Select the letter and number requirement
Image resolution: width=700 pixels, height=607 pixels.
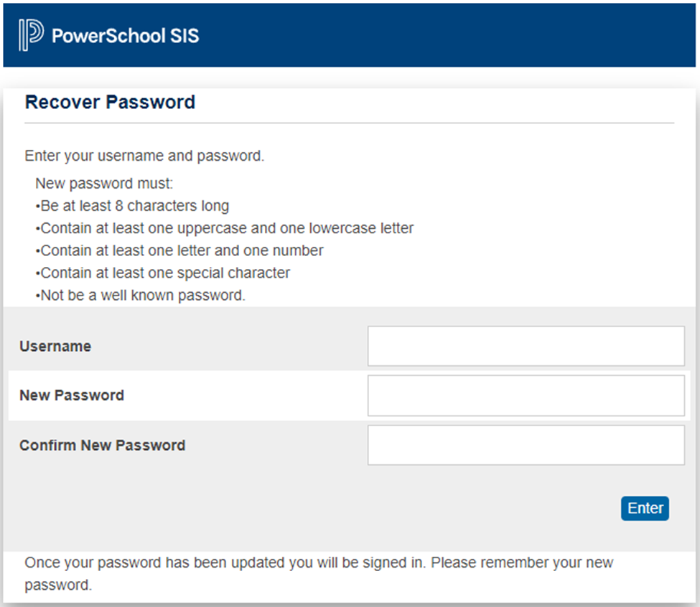coord(181,250)
